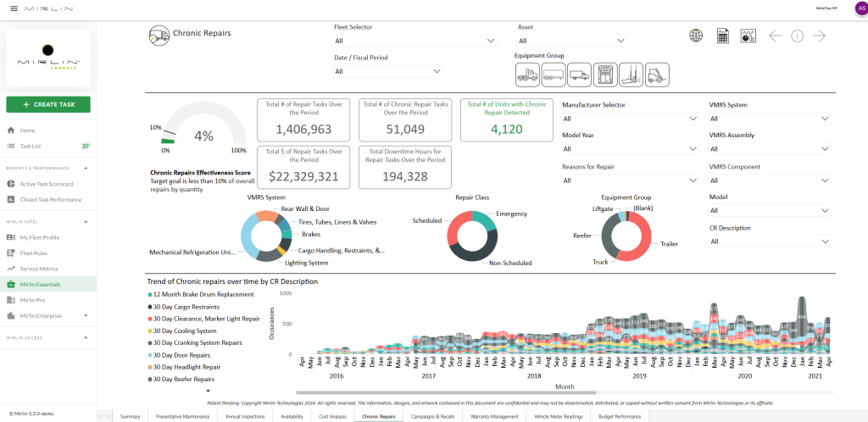The width and height of the screenshot is (868, 422).
Task: Select 30 Day Cooling System legend item
Action: (x=181, y=330)
